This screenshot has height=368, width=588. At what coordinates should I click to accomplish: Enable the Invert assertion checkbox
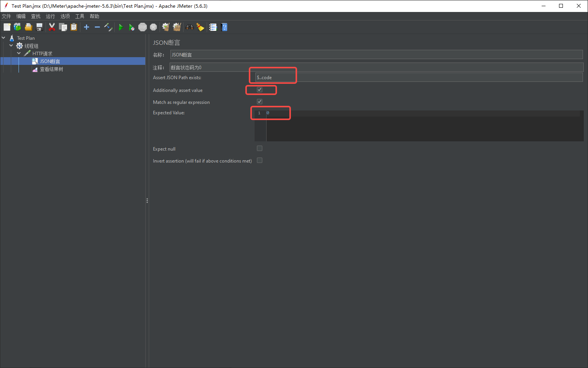pos(260,160)
